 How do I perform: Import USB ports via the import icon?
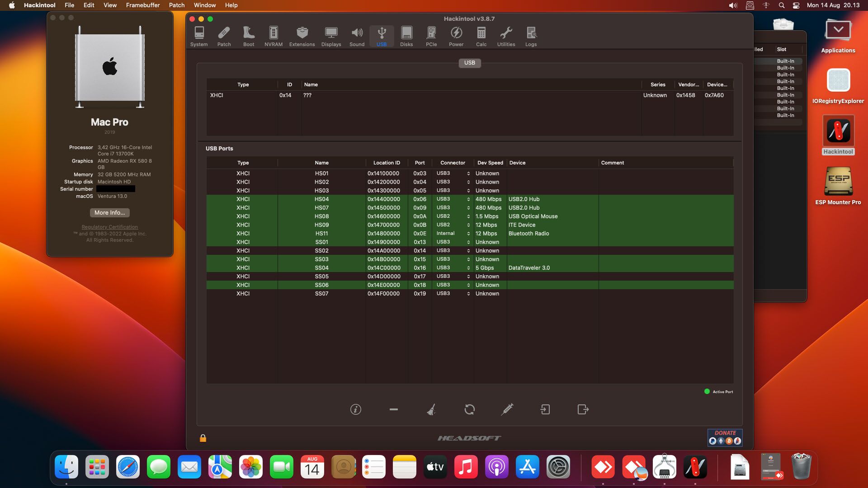pos(545,409)
